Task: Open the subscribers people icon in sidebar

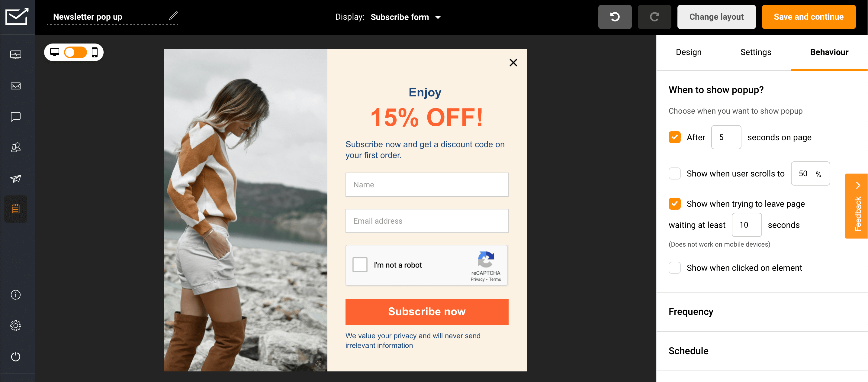Action: pos(15,147)
